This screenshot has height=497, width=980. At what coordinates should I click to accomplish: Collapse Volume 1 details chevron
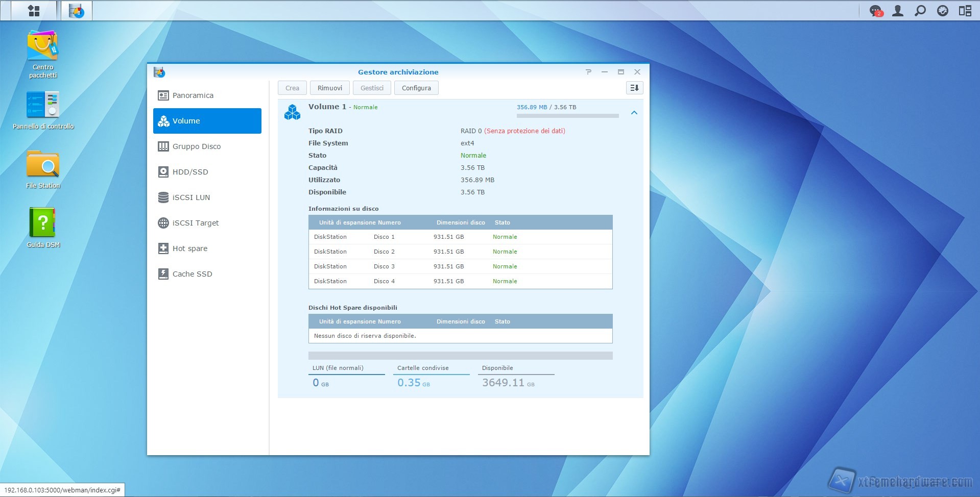[x=634, y=113]
